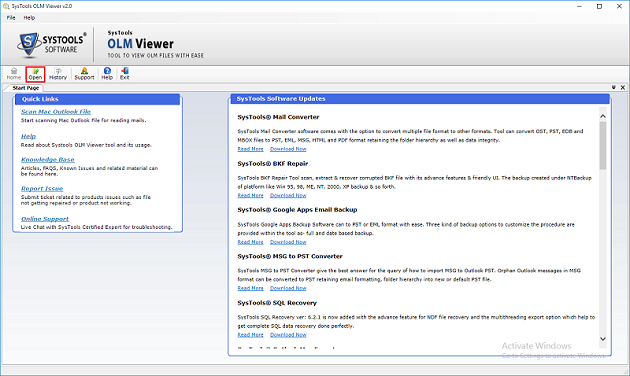Close the Start Page tab panel
630x376 pixels.
click(623, 87)
